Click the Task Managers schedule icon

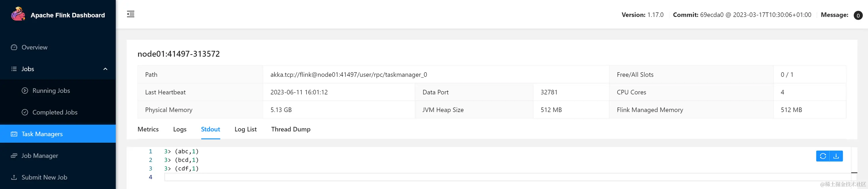(x=14, y=134)
